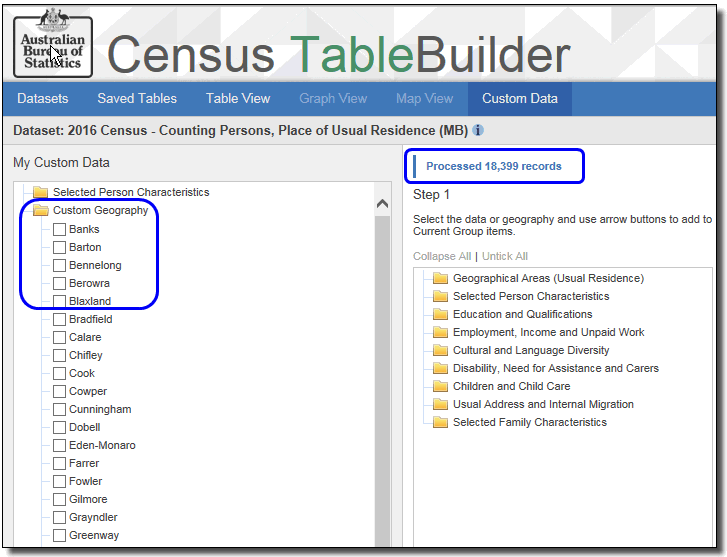Click the Cultural and Language Diversity folder icon
Viewport: 727px width, 557px height.
coord(441,351)
